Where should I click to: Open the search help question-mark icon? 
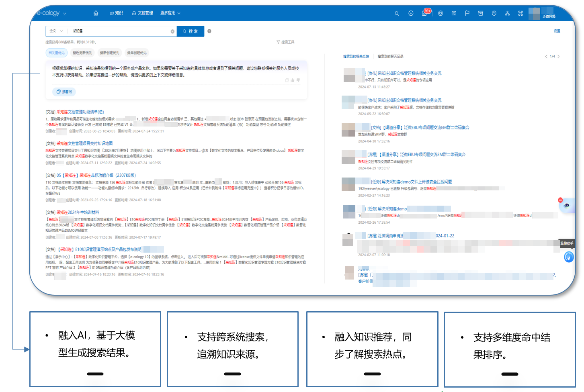209,31
